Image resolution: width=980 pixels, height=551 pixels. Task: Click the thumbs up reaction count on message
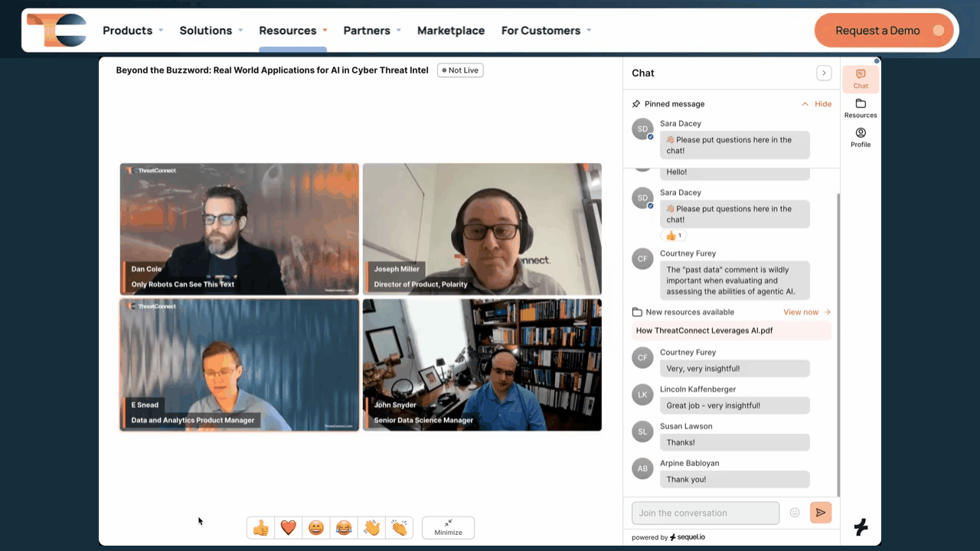click(674, 236)
